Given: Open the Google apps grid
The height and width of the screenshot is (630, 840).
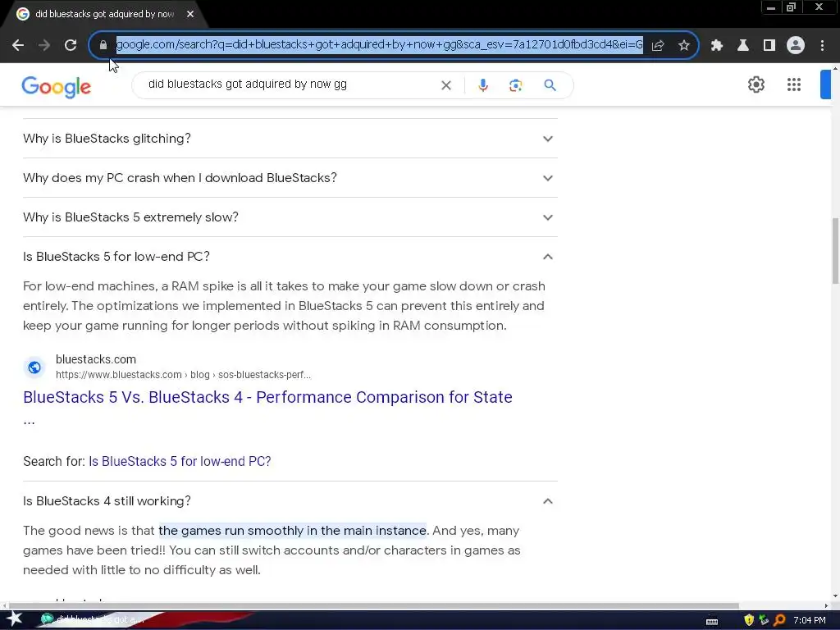Looking at the screenshot, I should 794,84.
